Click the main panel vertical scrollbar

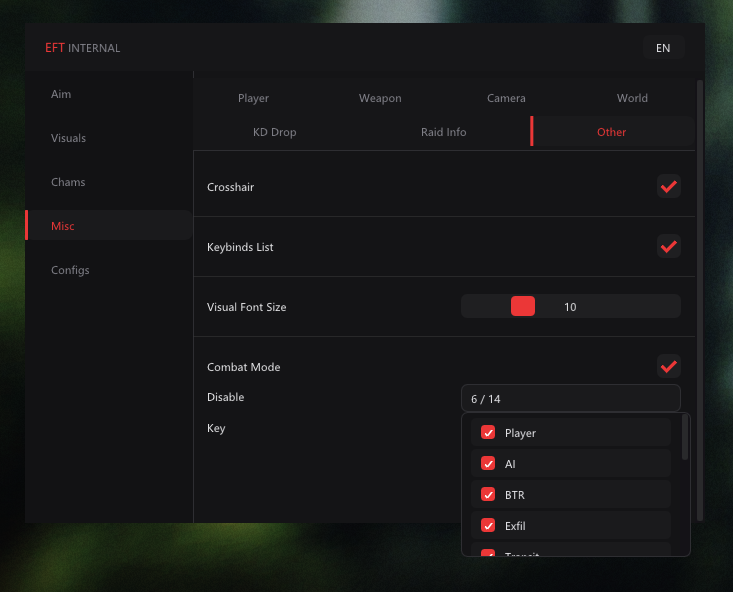700,300
